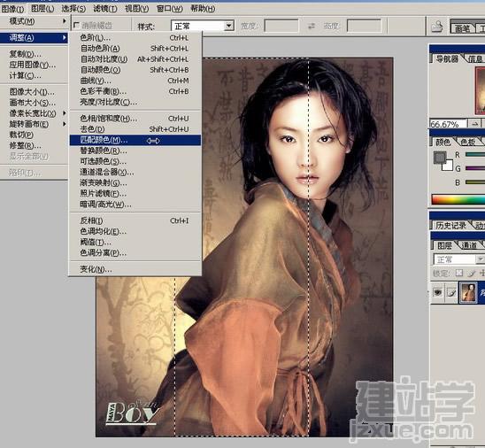Hide the layer using its eye icon
This screenshot has height=448, width=485.
click(437, 292)
